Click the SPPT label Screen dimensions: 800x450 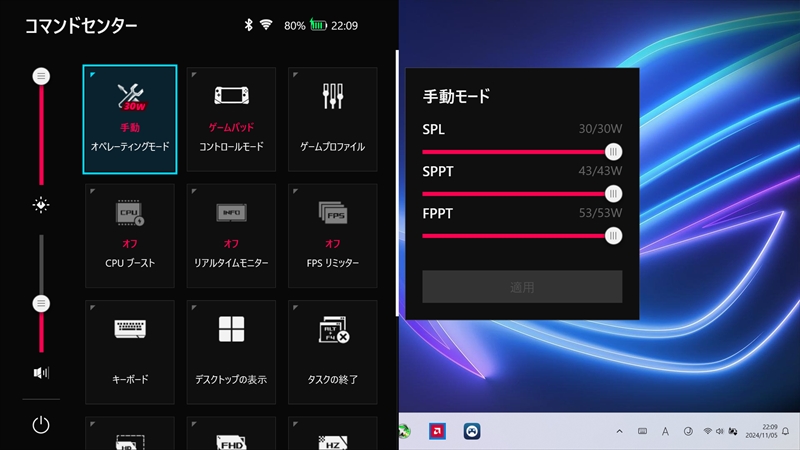(x=438, y=171)
